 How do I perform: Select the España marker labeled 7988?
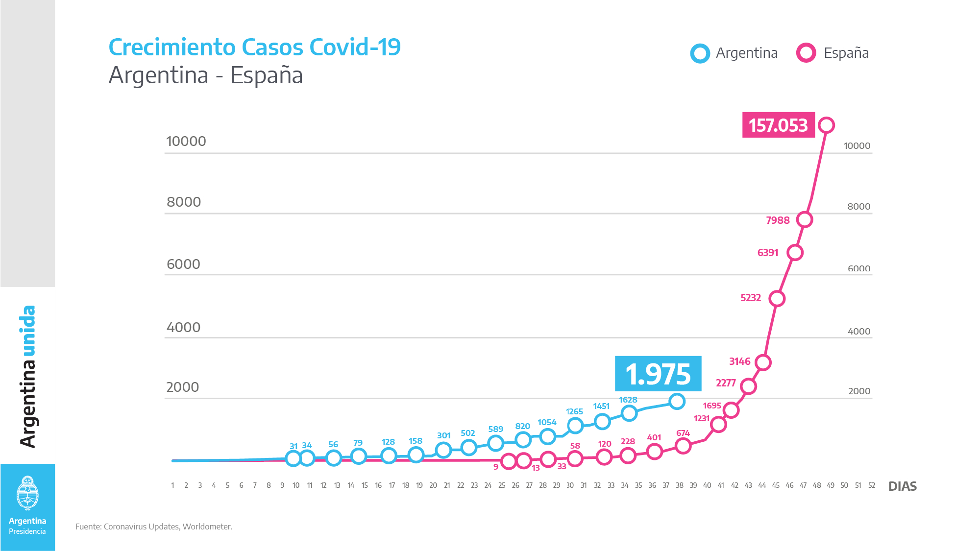point(804,219)
